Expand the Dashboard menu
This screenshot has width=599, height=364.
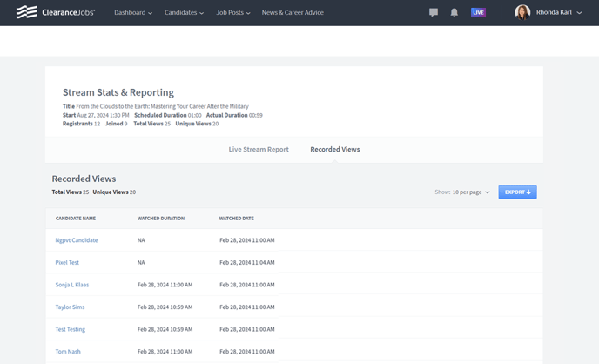coord(132,13)
